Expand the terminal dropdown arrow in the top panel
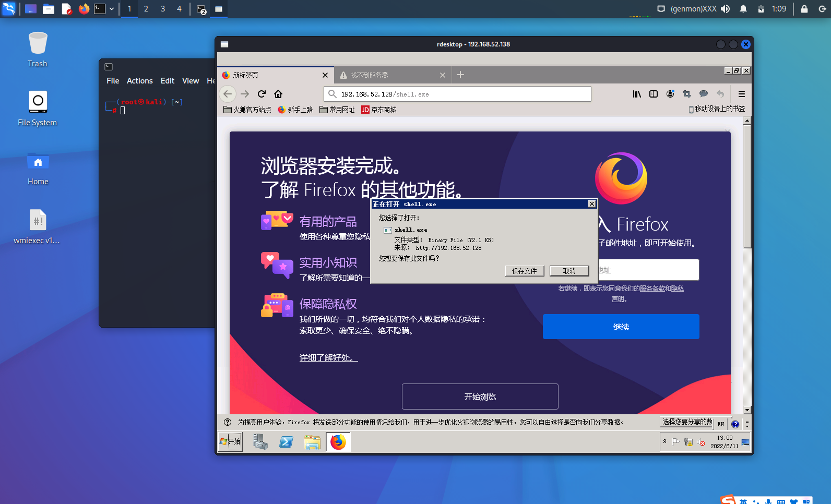The width and height of the screenshot is (831, 504). click(x=112, y=9)
